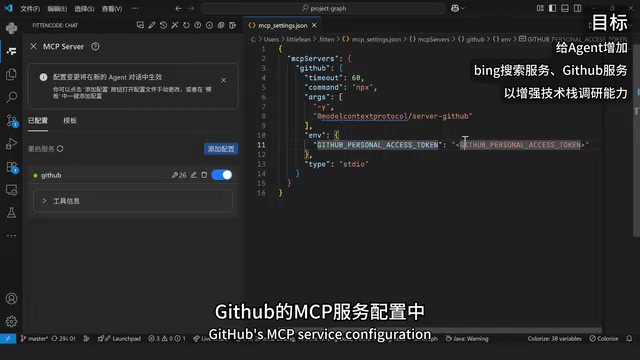
Task: Click the magic wand icon in chat header
Action: [x=175, y=25]
